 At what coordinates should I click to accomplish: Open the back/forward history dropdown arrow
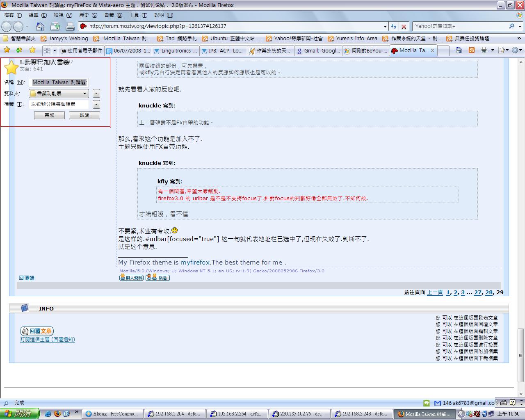coord(27,27)
